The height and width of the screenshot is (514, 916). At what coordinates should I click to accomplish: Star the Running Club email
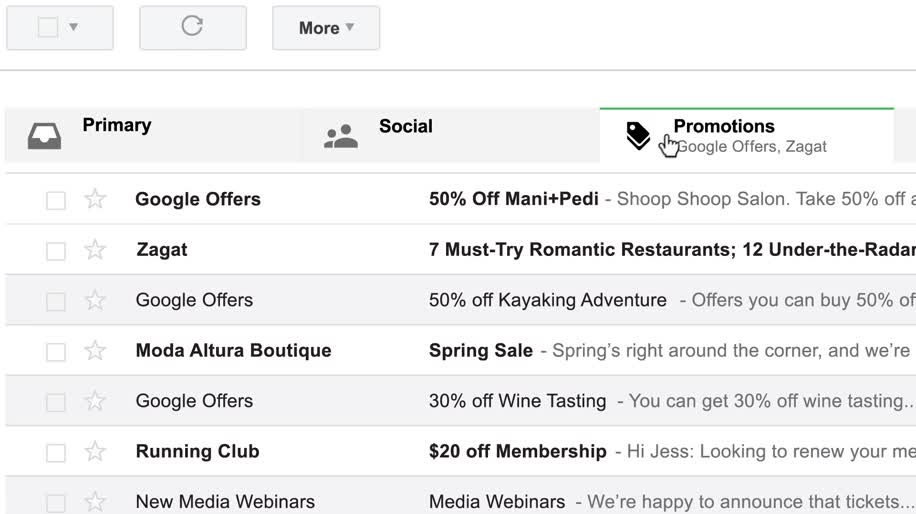click(x=95, y=452)
